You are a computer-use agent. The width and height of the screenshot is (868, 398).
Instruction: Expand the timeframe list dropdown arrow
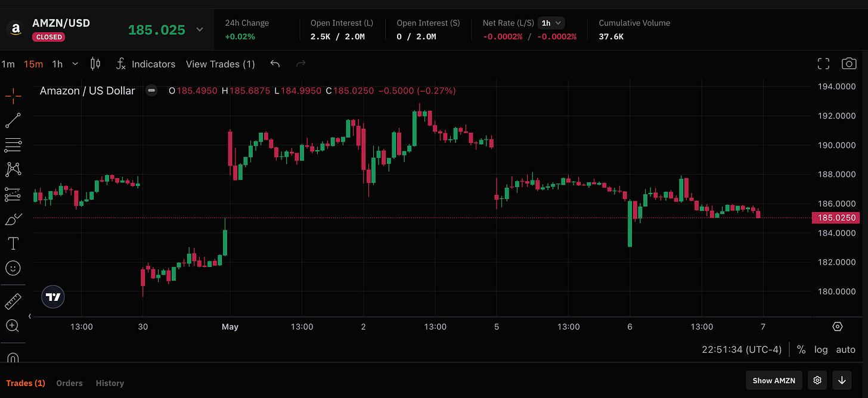click(x=75, y=64)
